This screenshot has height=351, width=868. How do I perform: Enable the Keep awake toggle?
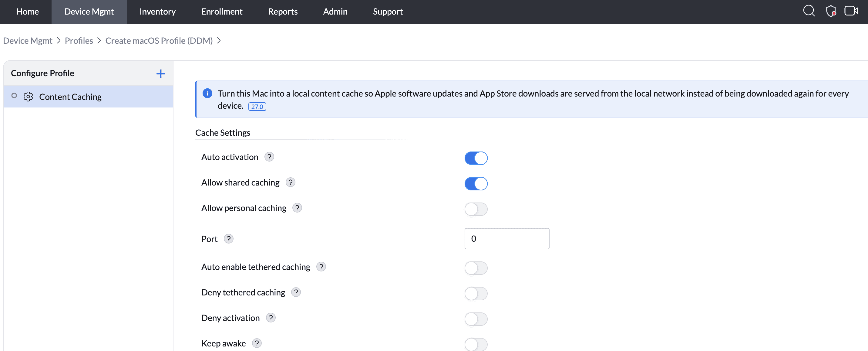click(476, 344)
